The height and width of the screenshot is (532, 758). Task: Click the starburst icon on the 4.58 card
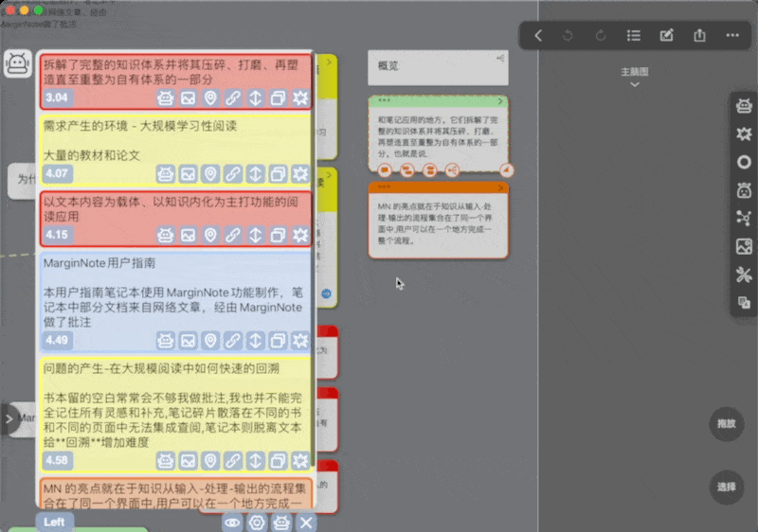point(300,461)
